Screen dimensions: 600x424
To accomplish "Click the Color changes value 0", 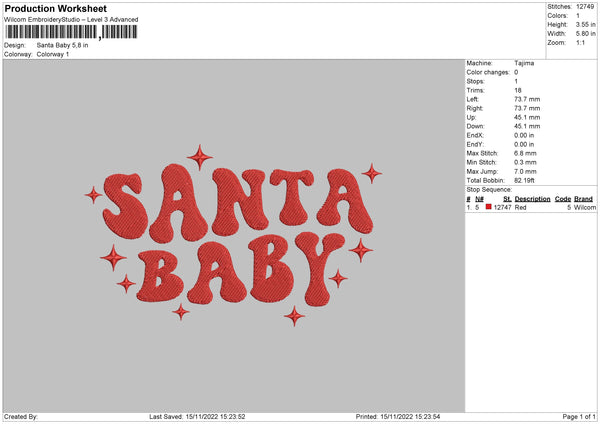I will click(516, 72).
